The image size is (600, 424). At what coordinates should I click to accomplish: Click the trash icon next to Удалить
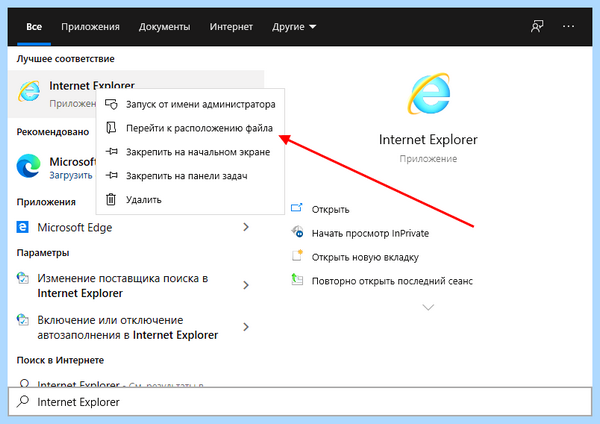click(x=111, y=199)
